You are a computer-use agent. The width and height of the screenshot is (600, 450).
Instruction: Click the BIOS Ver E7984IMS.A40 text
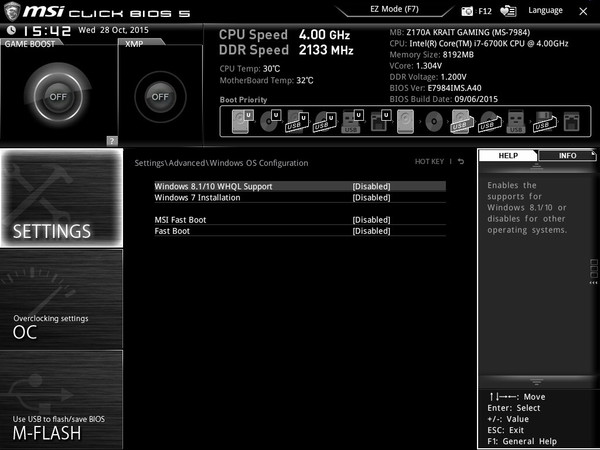435,88
